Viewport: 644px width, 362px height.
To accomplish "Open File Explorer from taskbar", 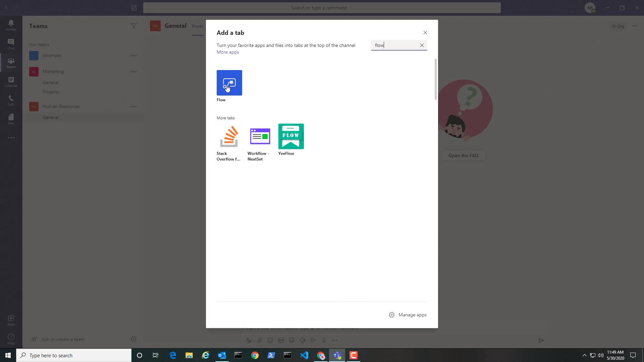I will pyautogui.click(x=189, y=355).
